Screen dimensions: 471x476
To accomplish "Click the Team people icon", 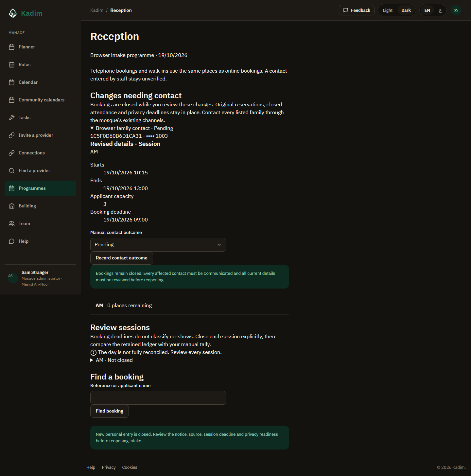I will tap(12, 224).
